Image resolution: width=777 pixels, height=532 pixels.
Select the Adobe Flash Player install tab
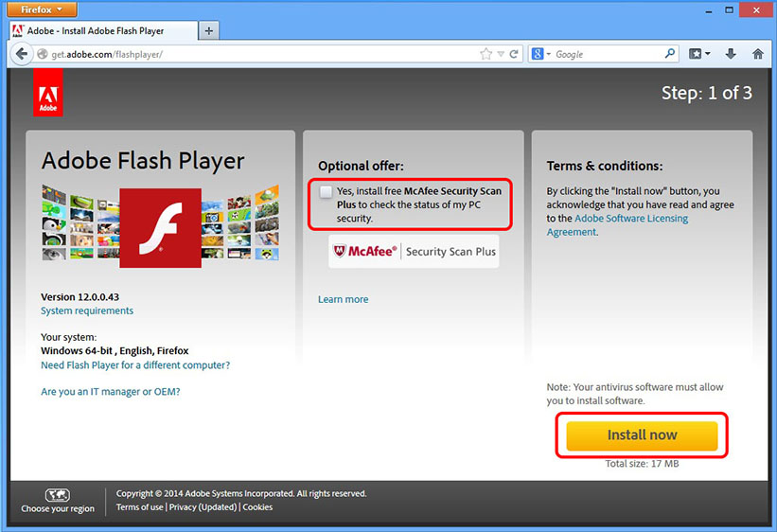point(103,30)
